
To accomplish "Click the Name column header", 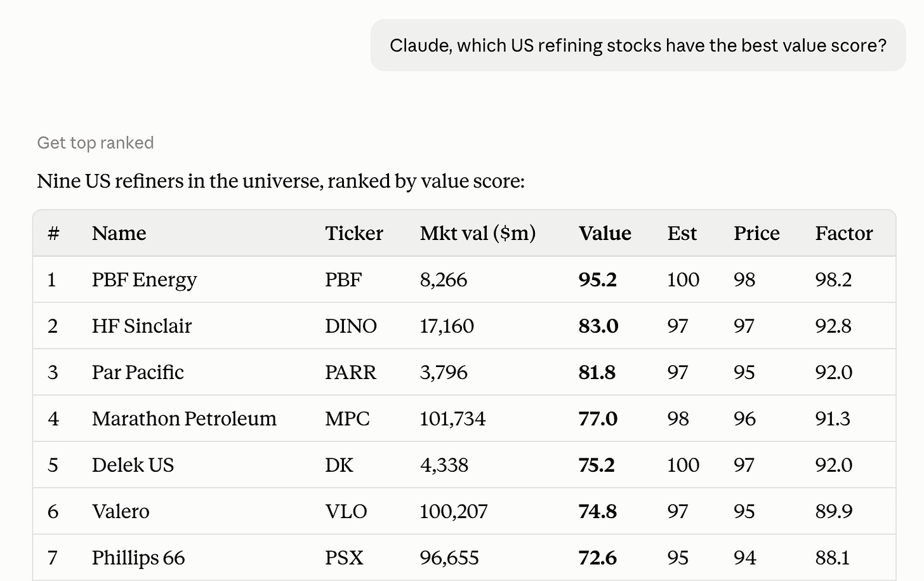I will click(x=119, y=233).
